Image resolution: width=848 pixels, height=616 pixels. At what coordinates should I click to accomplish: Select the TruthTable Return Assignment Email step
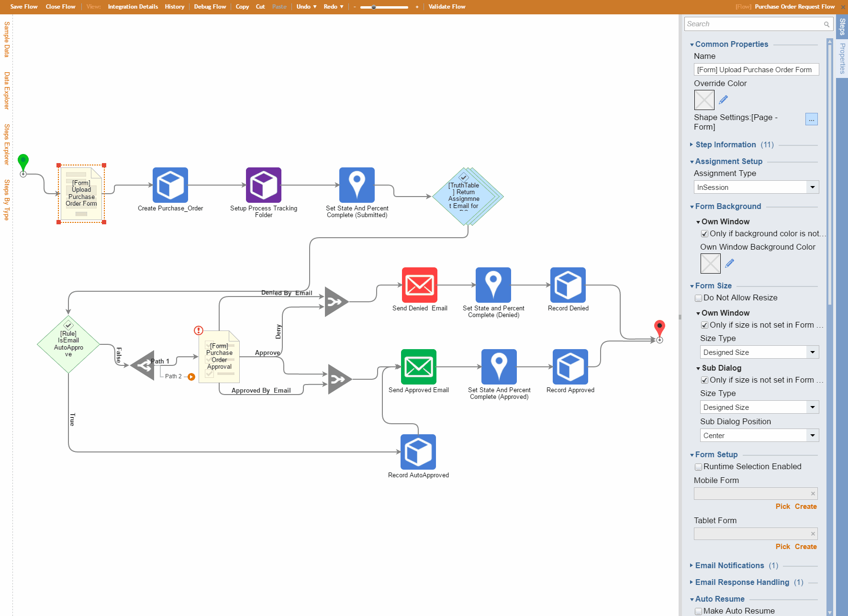pos(467,196)
